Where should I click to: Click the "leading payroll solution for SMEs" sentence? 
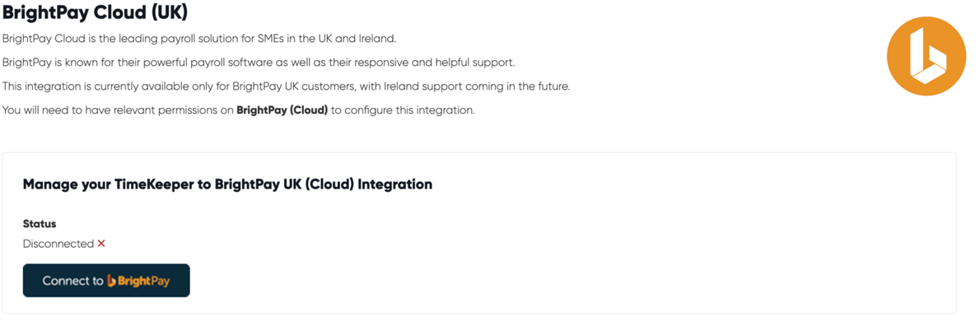(198, 39)
